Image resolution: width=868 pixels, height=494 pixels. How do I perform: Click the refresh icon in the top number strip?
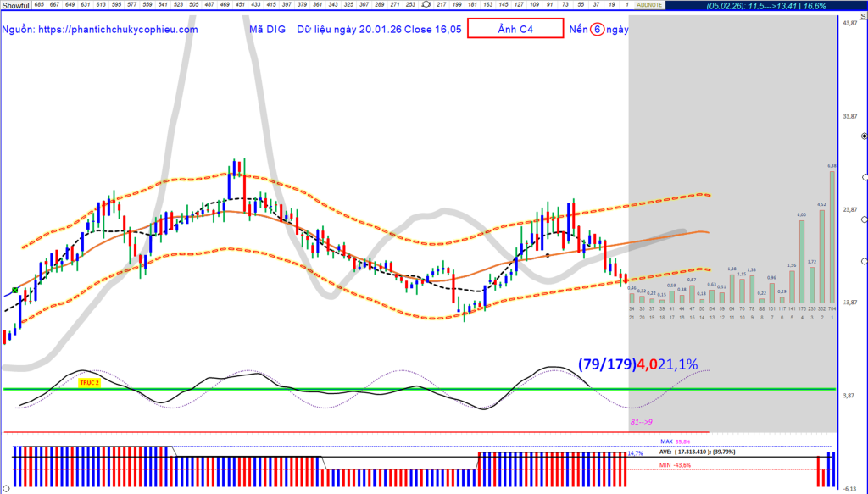point(426,5)
